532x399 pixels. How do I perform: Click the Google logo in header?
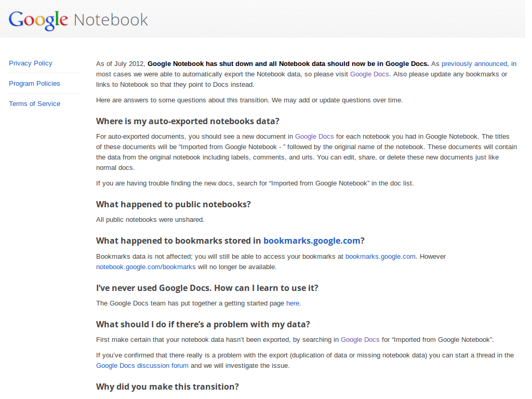(x=38, y=20)
